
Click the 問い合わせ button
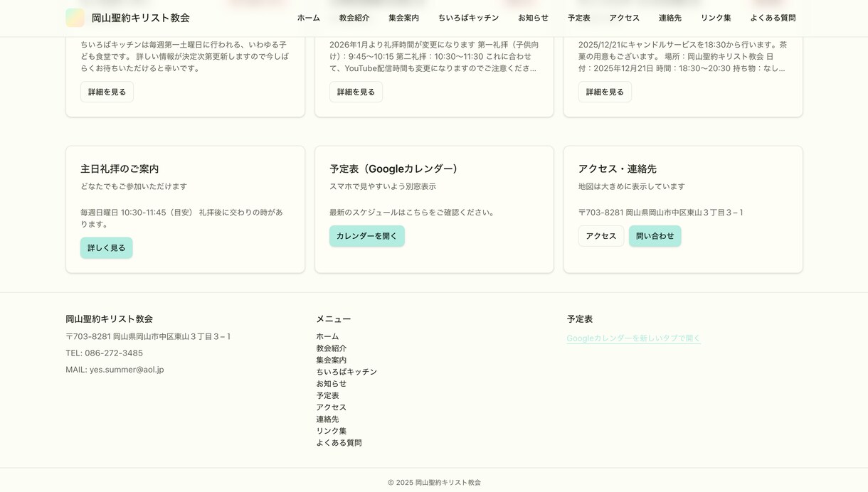tap(655, 236)
